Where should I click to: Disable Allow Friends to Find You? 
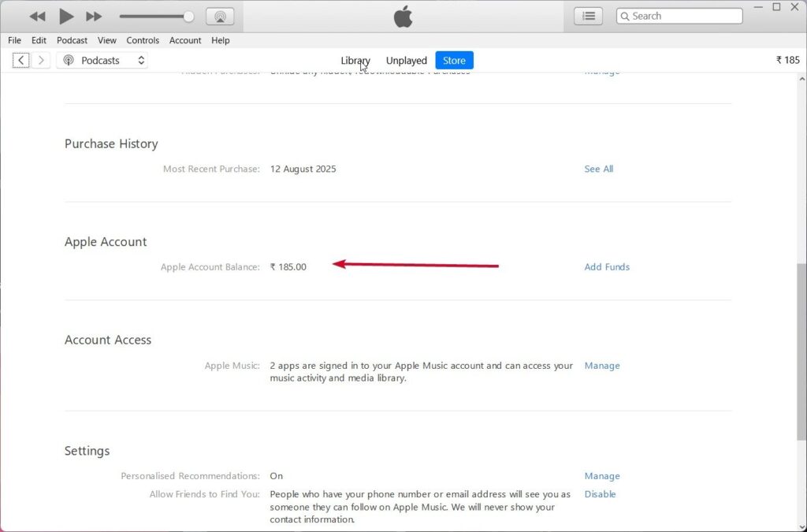coord(600,494)
